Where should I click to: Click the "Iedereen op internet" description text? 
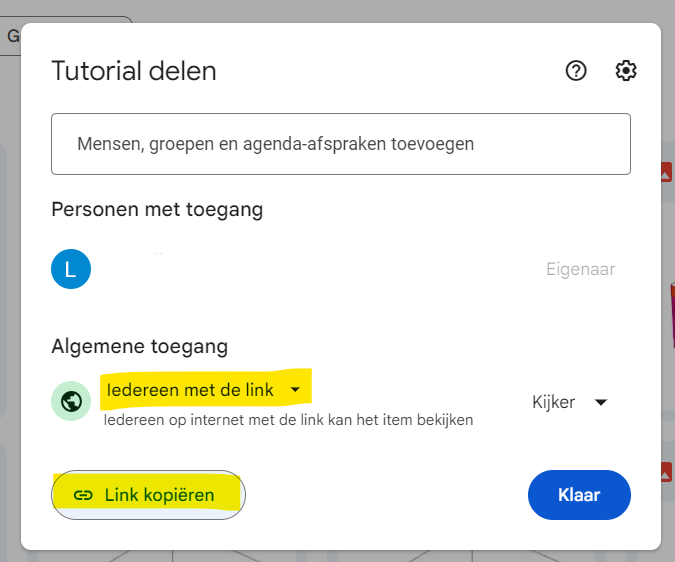click(288, 420)
